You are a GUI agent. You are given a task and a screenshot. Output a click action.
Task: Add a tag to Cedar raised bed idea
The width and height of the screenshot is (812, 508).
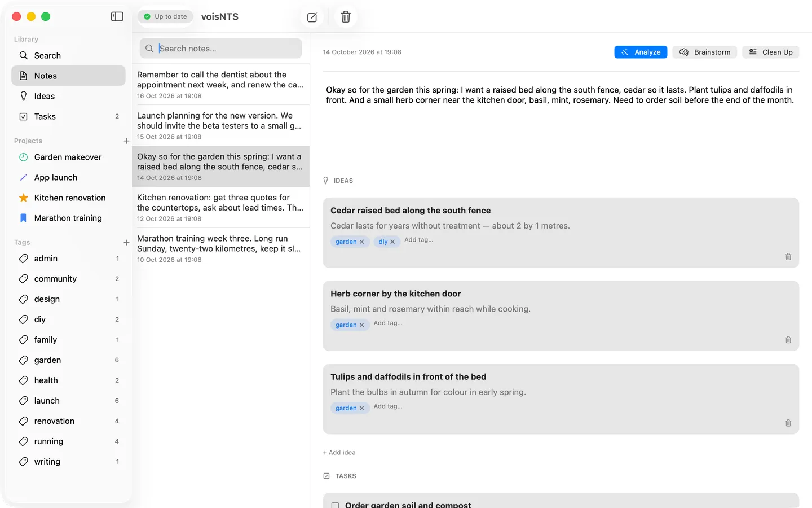(419, 240)
